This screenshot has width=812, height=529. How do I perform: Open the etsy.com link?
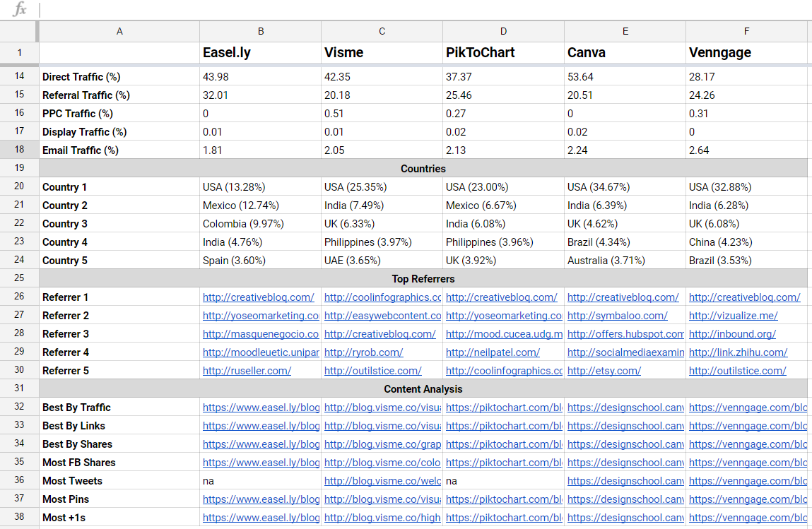[604, 371]
